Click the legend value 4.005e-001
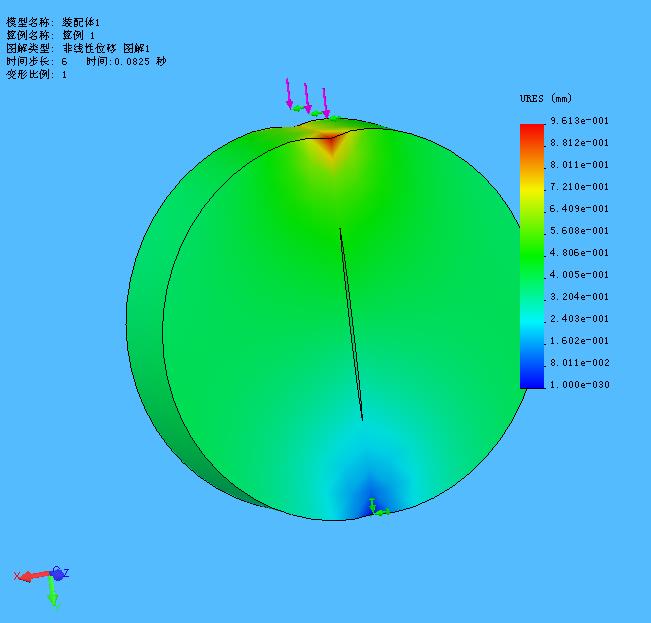The height and width of the screenshot is (623, 651). tap(579, 275)
